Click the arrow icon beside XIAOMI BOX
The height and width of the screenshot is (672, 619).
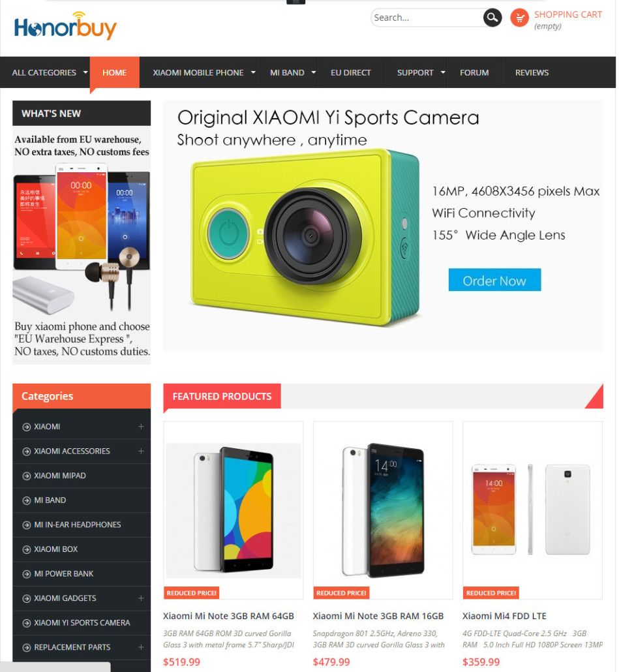click(x=27, y=549)
